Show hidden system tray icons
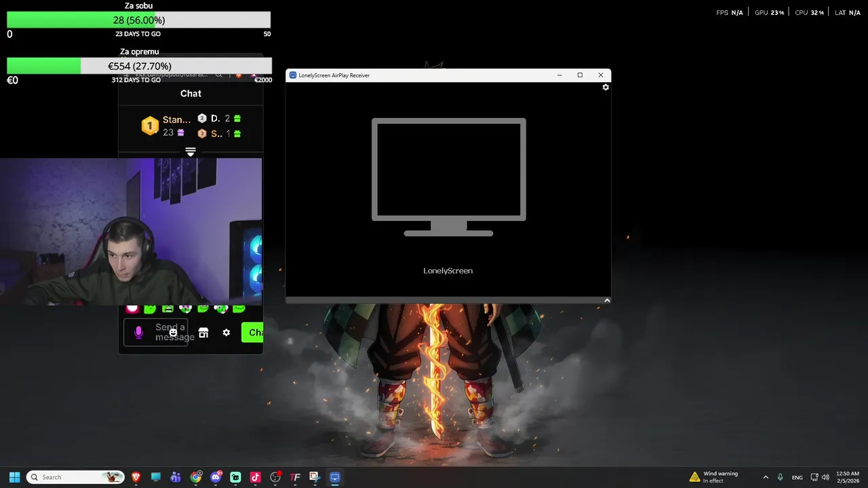Screen dimensions: 868x488 coord(766,477)
